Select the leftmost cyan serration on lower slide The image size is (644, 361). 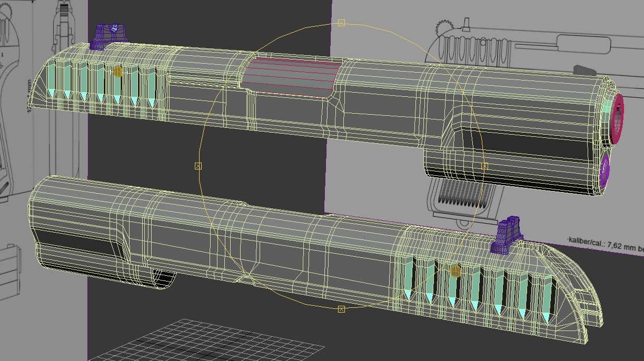408,279
